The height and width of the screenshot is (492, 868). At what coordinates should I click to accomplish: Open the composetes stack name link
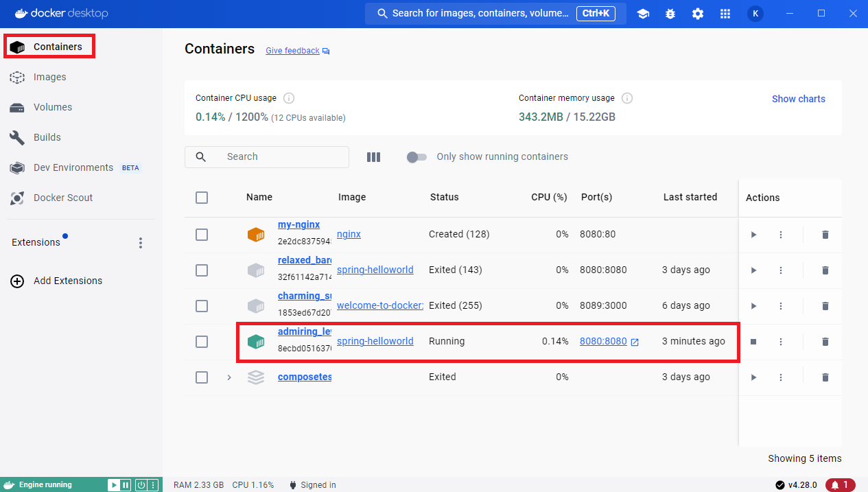click(305, 377)
